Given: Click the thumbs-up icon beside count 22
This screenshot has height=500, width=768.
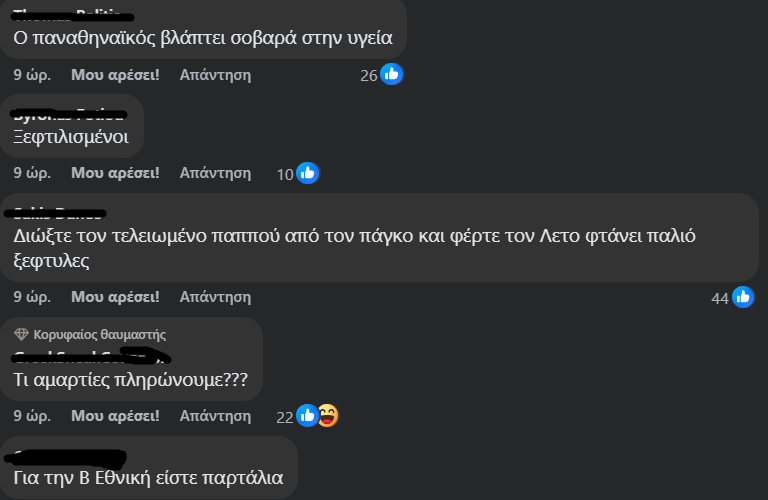Looking at the screenshot, I should click(307, 415).
